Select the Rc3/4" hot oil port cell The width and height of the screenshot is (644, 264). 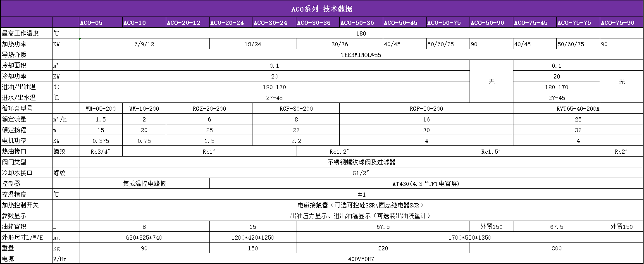click(x=100, y=151)
